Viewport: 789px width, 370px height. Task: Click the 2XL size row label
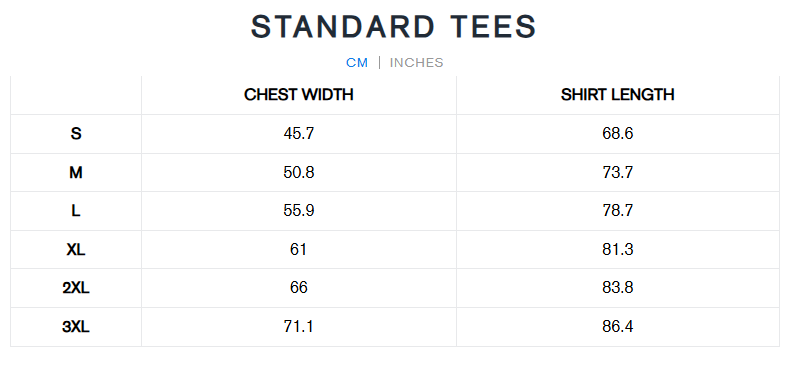tap(76, 288)
